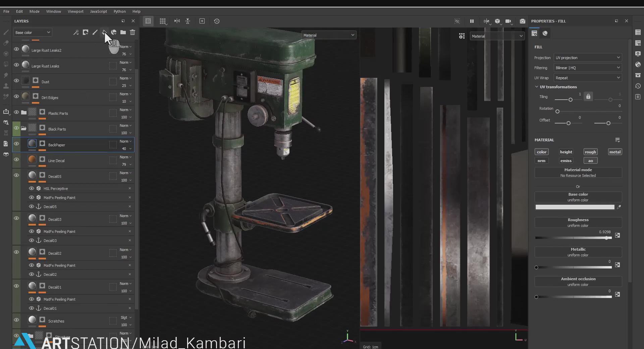The height and width of the screenshot is (349, 644).
Task: Open the camera video settings icon
Action: (508, 21)
